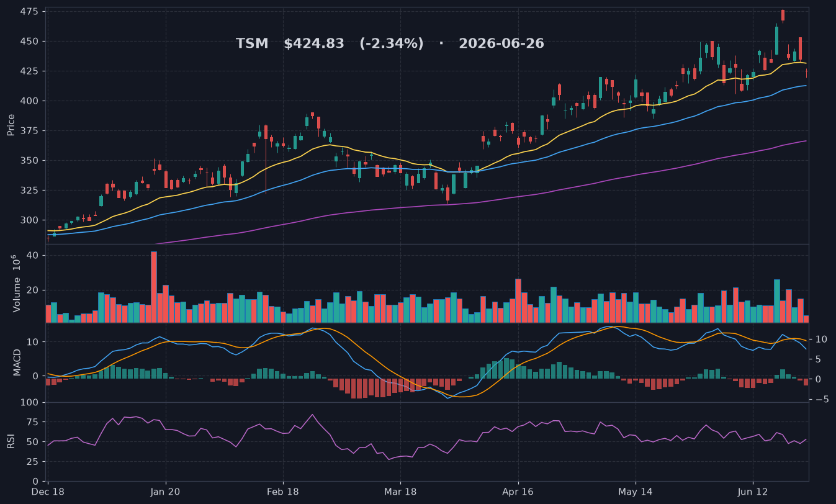Image resolution: width=836 pixels, height=504 pixels.
Task: Click the 100 RSI axis tick
Action: point(30,403)
